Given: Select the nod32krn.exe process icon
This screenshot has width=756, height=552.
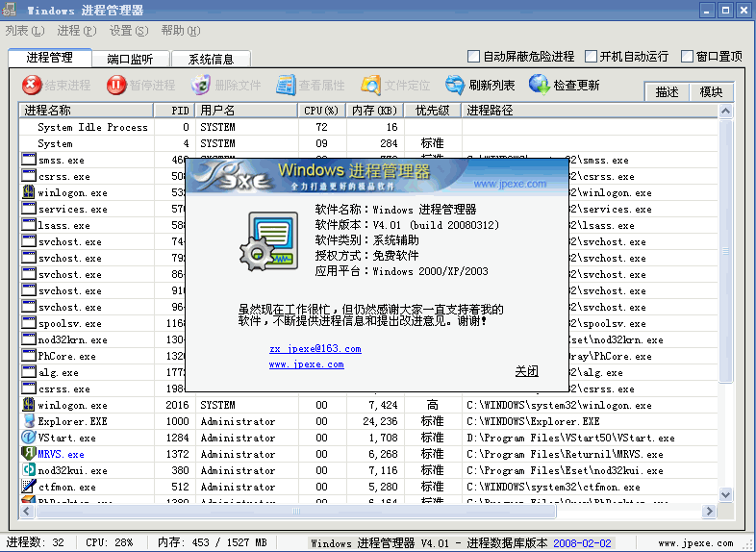Looking at the screenshot, I should [29, 339].
